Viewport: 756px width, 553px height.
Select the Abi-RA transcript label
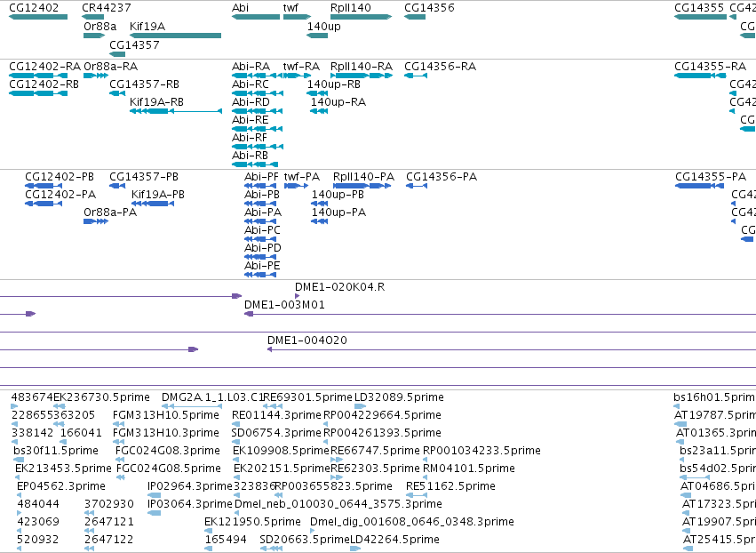(251, 67)
